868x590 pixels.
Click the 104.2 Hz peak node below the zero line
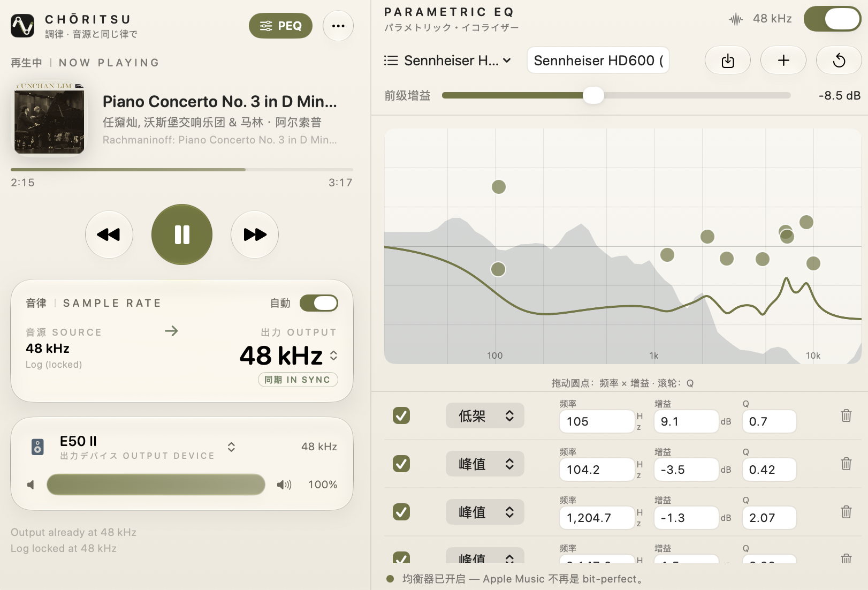click(x=498, y=269)
